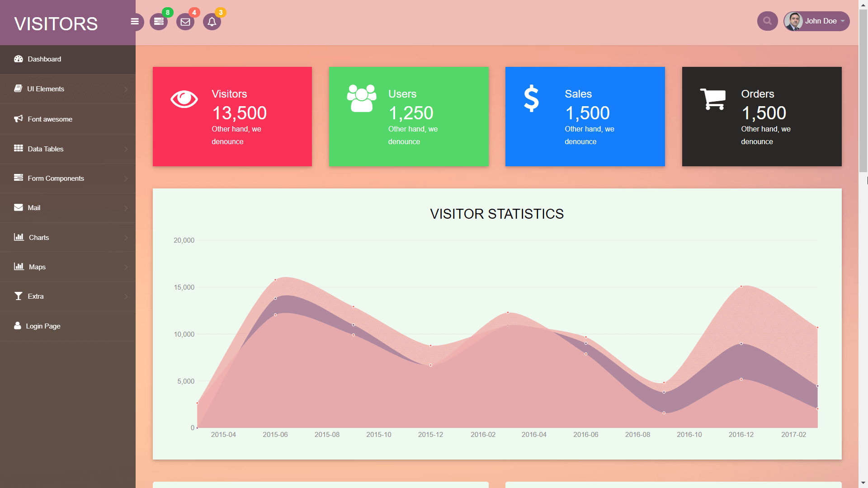Go to the Login Page link
Image resolution: width=868 pixels, height=488 pixels.
[x=43, y=326]
